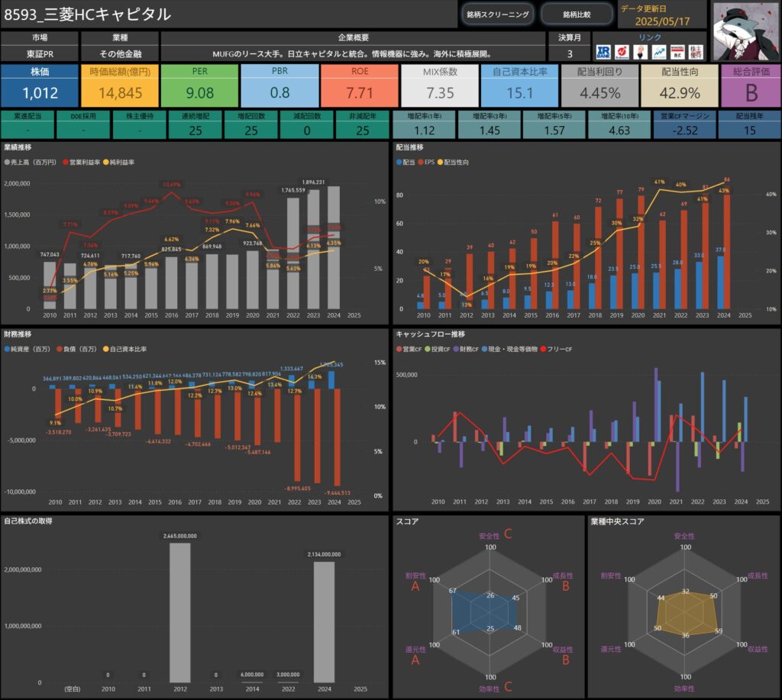The height and width of the screenshot is (700, 782).
Task: Select the 純利益率 legend entry
Action: tap(118, 162)
